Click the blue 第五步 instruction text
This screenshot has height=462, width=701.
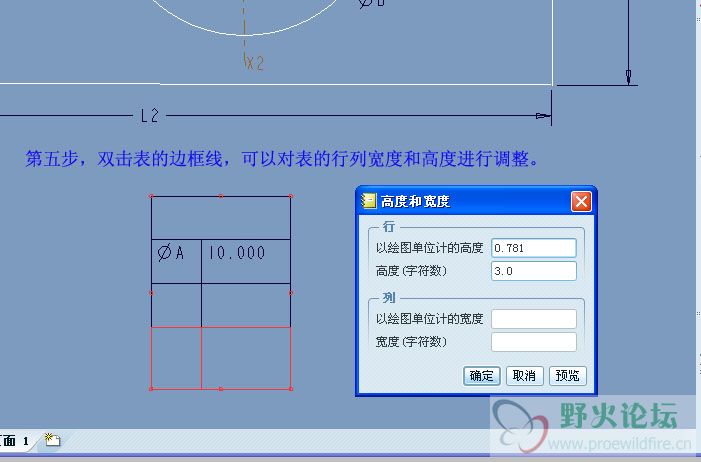point(282,159)
